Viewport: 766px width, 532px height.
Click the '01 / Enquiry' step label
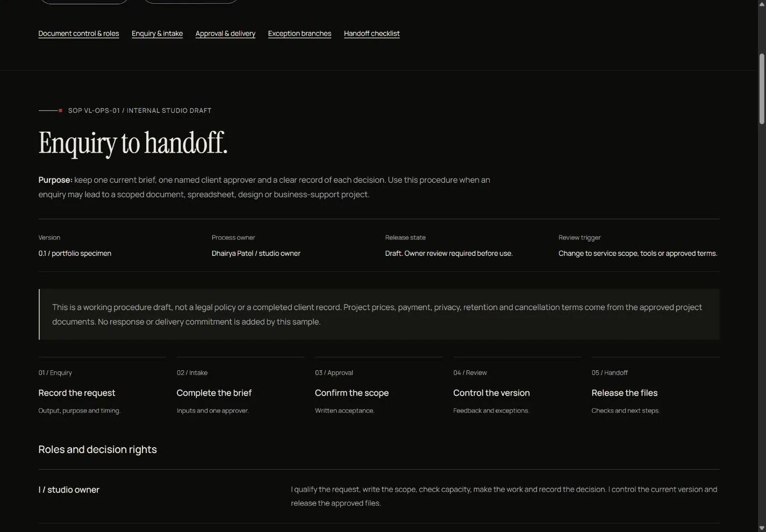[x=55, y=373]
